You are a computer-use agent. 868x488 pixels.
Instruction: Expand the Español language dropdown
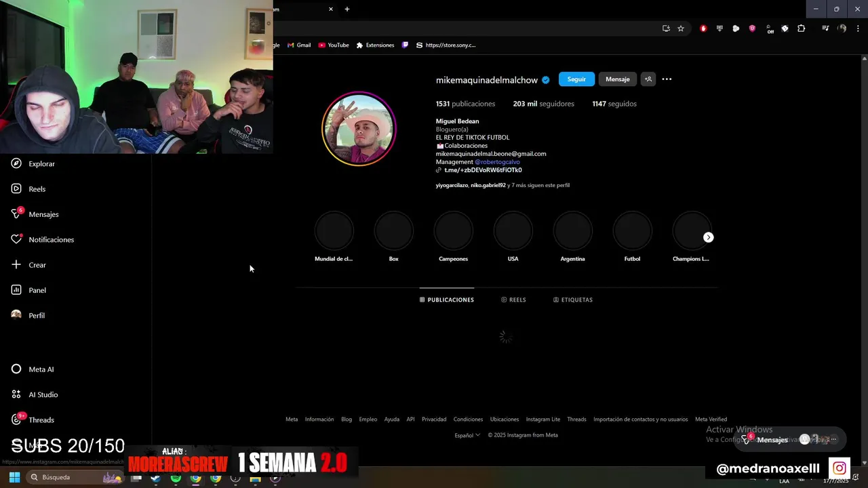(467, 435)
